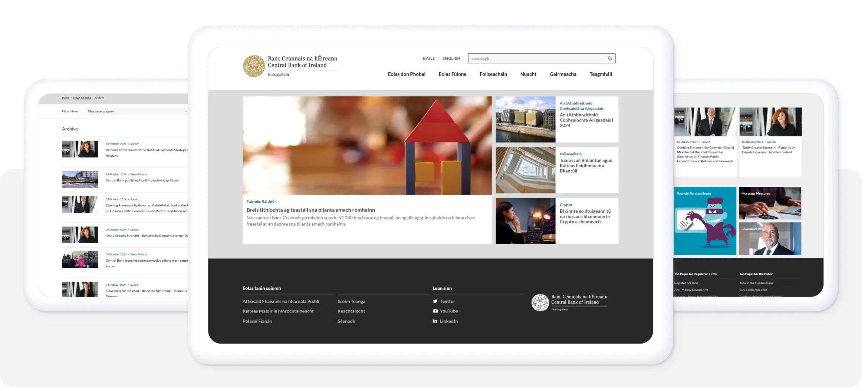The width and height of the screenshot is (868, 391).
Task: Click inside the cuardaigh search field
Action: click(536, 59)
